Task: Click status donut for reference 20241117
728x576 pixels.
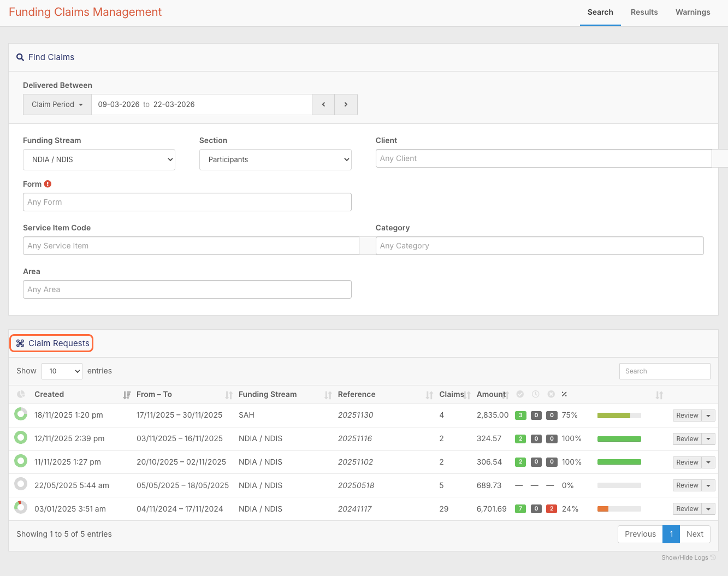Action: tap(21, 507)
